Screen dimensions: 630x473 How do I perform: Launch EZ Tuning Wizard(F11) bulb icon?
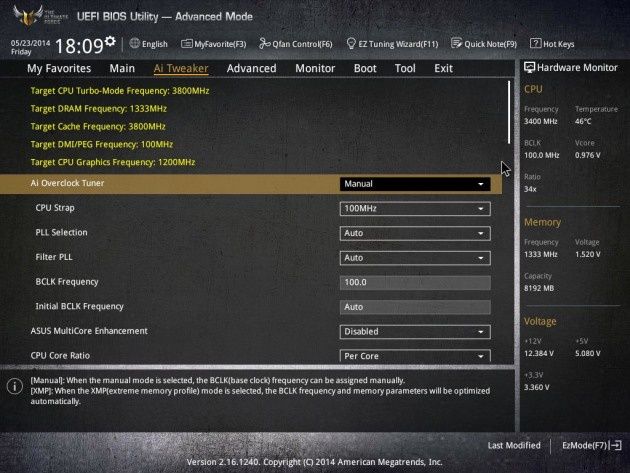point(351,43)
